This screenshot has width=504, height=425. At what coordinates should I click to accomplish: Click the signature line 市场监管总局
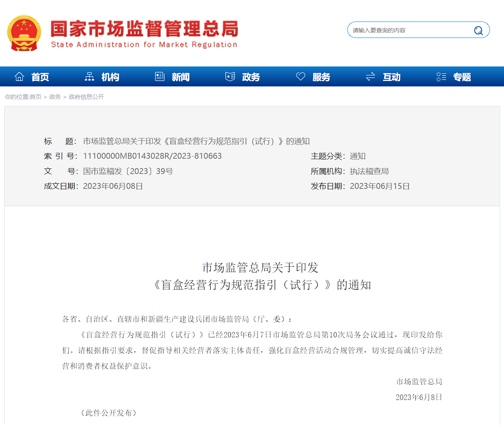tap(419, 382)
